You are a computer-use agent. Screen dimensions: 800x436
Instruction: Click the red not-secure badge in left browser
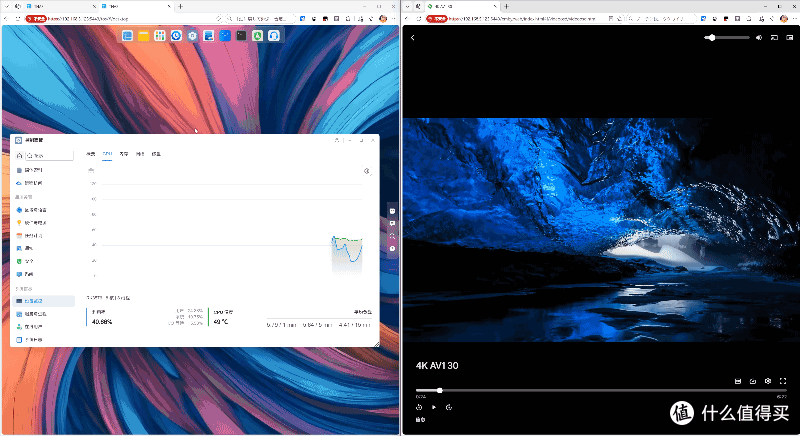pos(36,18)
